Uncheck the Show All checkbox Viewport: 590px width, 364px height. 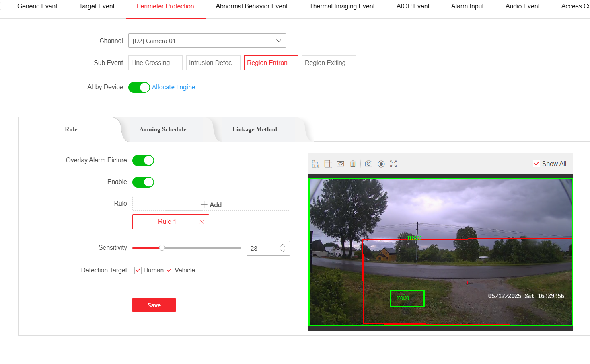pos(537,164)
